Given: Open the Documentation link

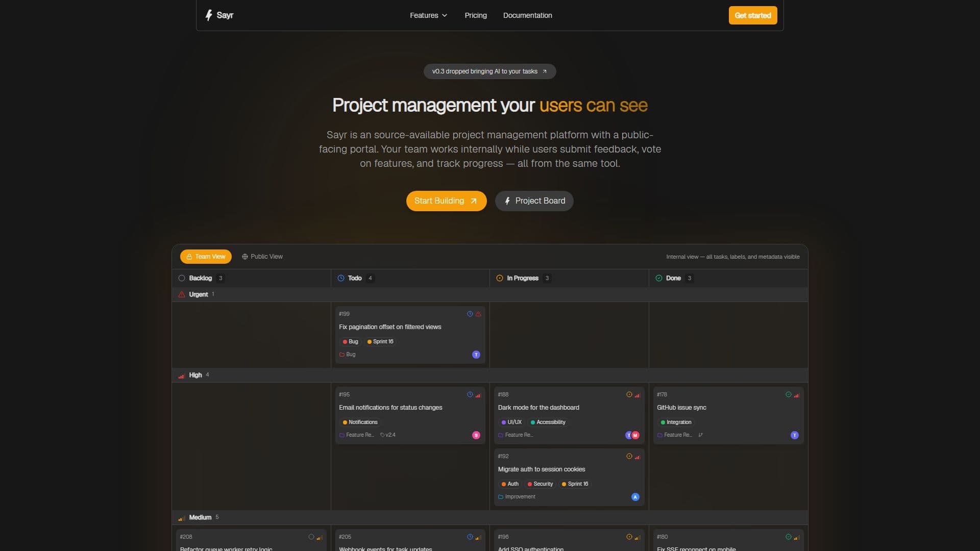Looking at the screenshot, I should click(x=527, y=15).
